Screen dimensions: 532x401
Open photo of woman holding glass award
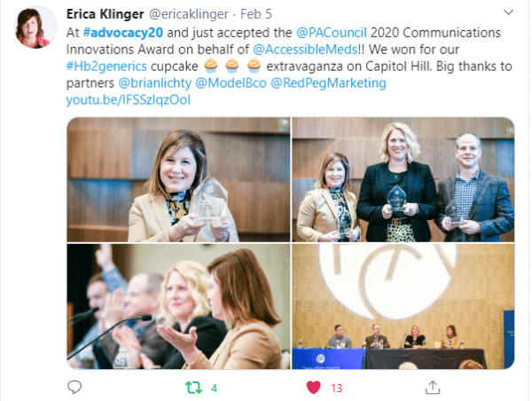178,179
